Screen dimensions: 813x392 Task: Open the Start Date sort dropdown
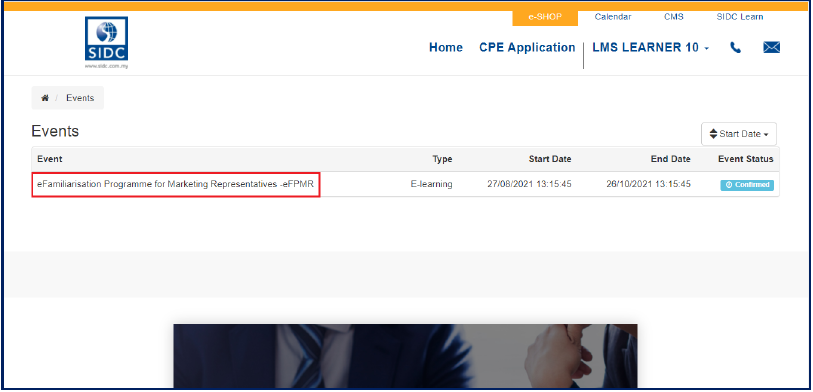click(x=739, y=134)
